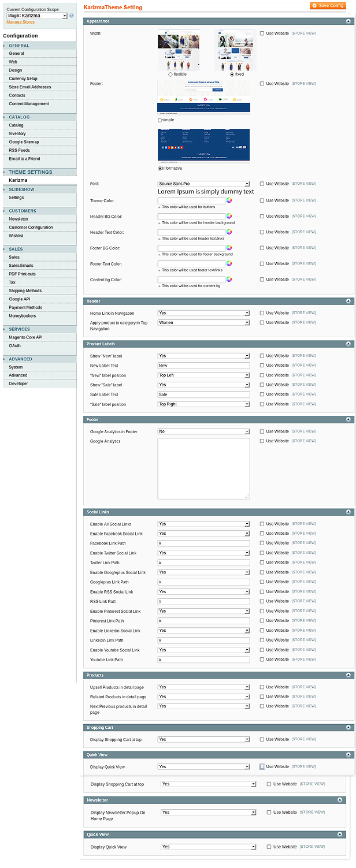Collapse the Shopping Cart section arrow icon
Screen dimensions: 356x868
348,728
